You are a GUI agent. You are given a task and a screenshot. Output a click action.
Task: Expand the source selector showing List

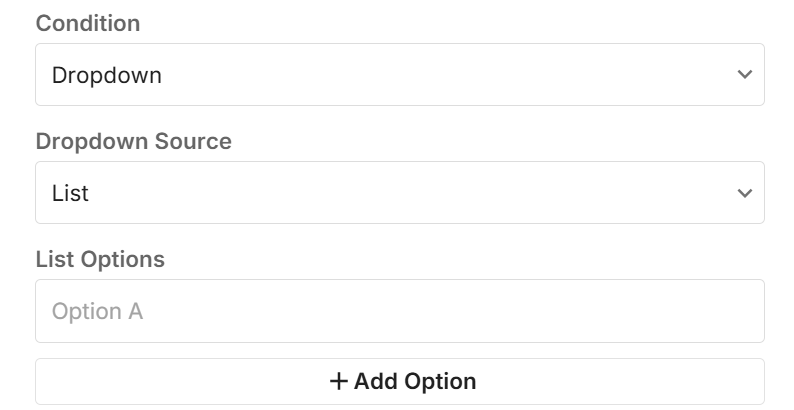coord(399,193)
